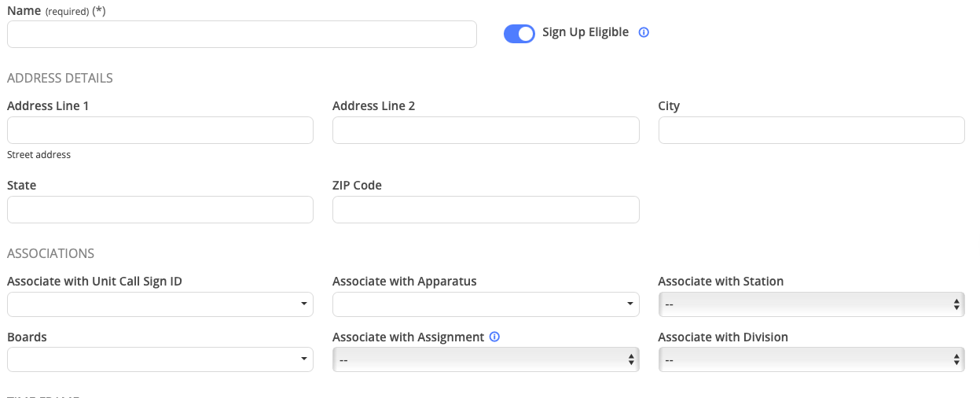Click the Address Line 2 field
Screen dimensions: 980x398
(x=486, y=131)
